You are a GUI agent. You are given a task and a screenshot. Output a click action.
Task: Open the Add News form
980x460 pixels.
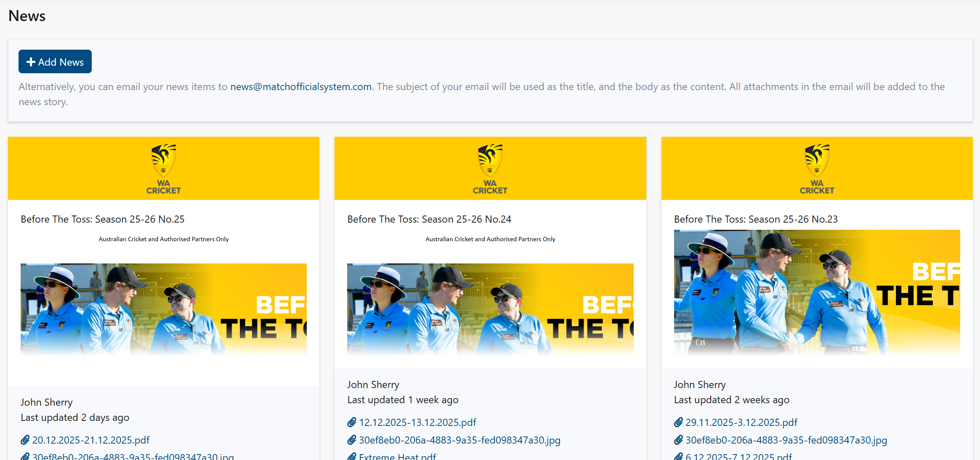[x=55, y=61]
